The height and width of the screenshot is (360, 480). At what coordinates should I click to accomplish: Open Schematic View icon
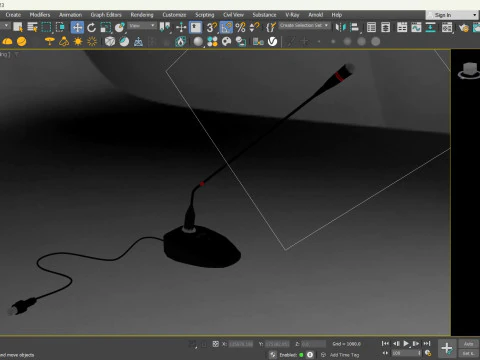coord(430,27)
